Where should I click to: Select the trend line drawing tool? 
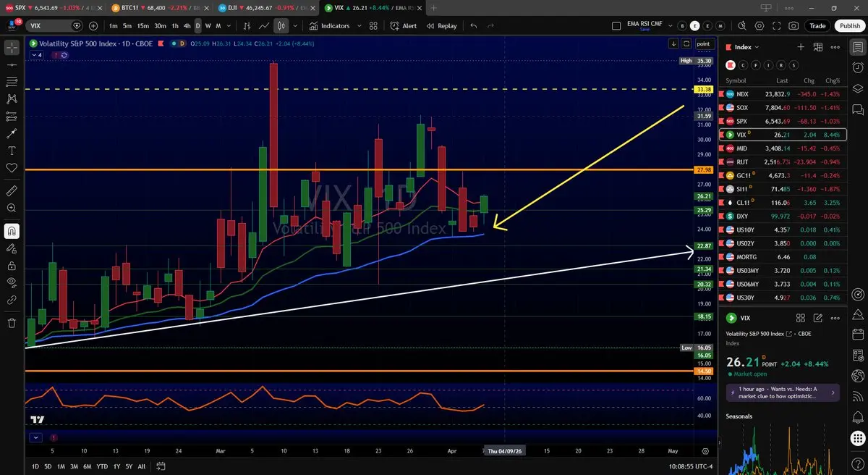tap(12, 65)
